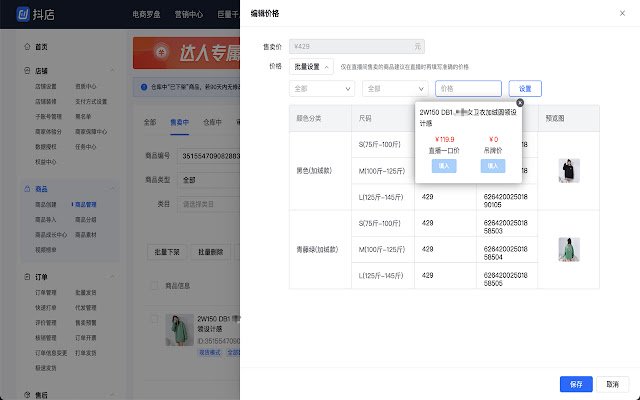Click the 批量删除 button
This screenshot has width=640, height=400.
pos(210,252)
